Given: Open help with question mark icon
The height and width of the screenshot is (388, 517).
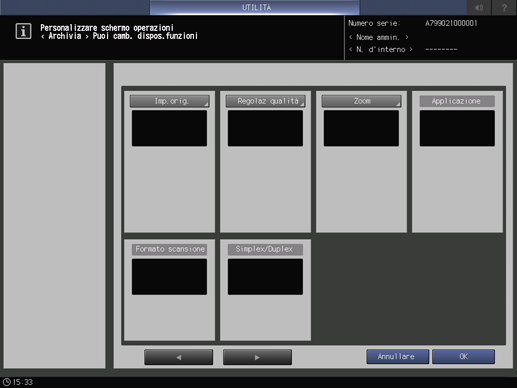Looking at the screenshot, I should pyautogui.click(x=504, y=7).
